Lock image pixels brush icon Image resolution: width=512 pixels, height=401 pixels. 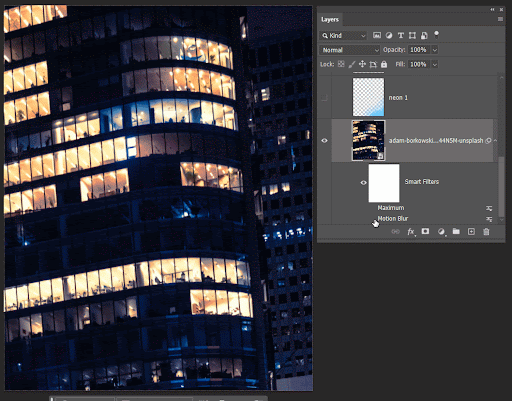pyautogui.click(x=352, y=64)
